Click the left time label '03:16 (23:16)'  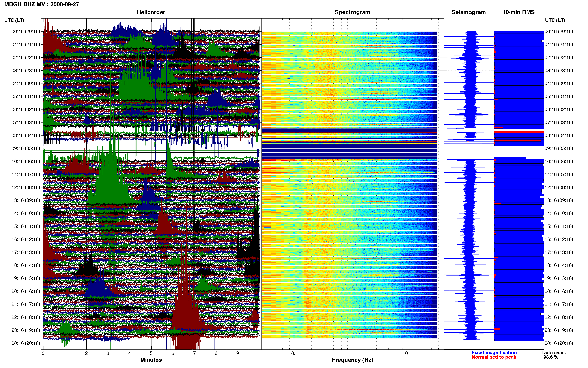click(x=26, y=71)
